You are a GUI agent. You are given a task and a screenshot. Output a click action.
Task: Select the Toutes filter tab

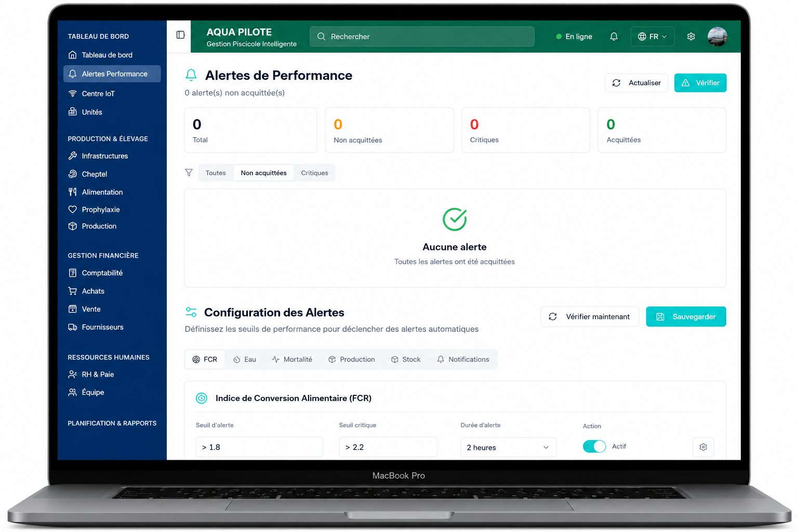pos(216,173)
